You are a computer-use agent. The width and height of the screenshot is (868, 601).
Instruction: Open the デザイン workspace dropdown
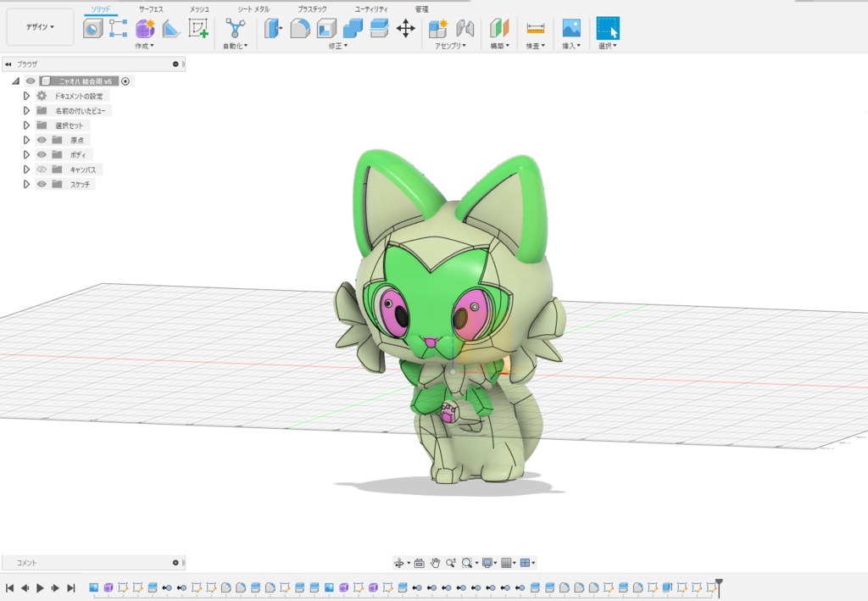40,27
